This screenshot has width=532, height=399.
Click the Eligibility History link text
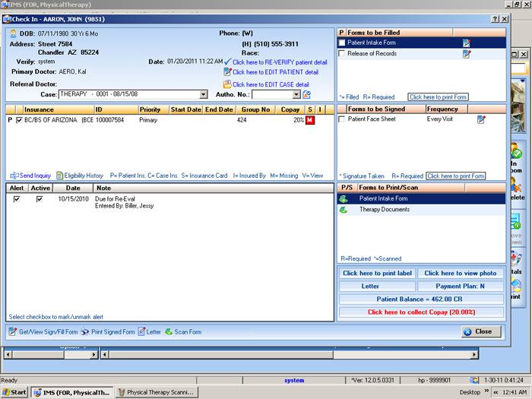[84, 176]
